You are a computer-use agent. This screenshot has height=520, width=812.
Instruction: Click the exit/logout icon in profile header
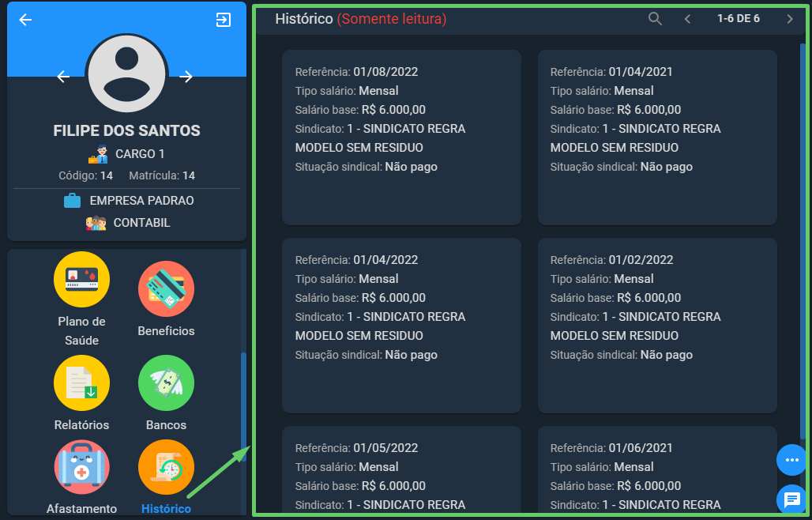coord(224,20)
